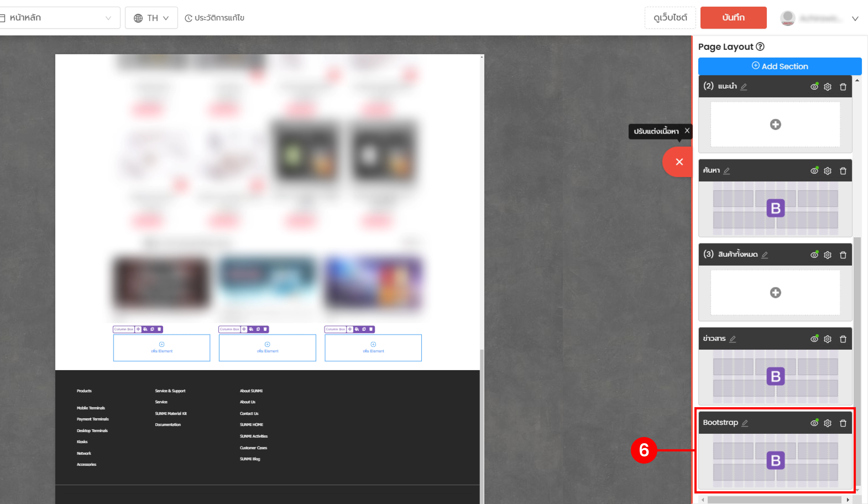Screen dimensions: 868x504
Task: Open style palette of rightmost Column Box
Action: pos(357,329)
